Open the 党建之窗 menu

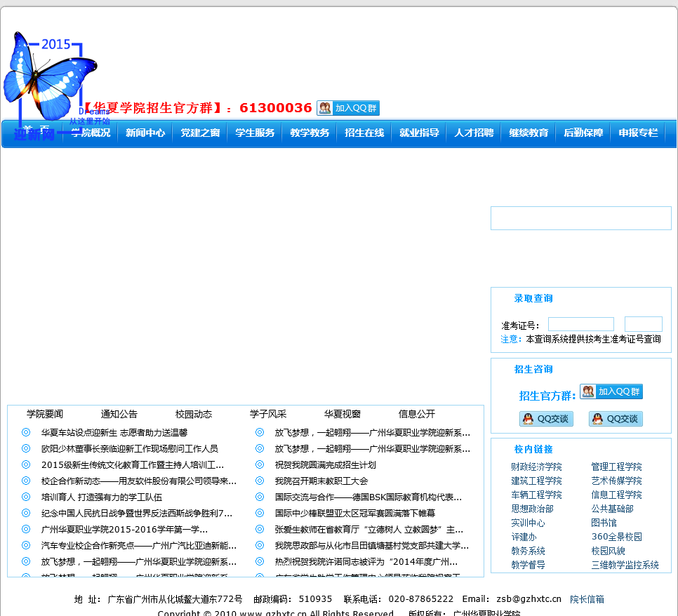pyautogui.click(x=200, y=133)
